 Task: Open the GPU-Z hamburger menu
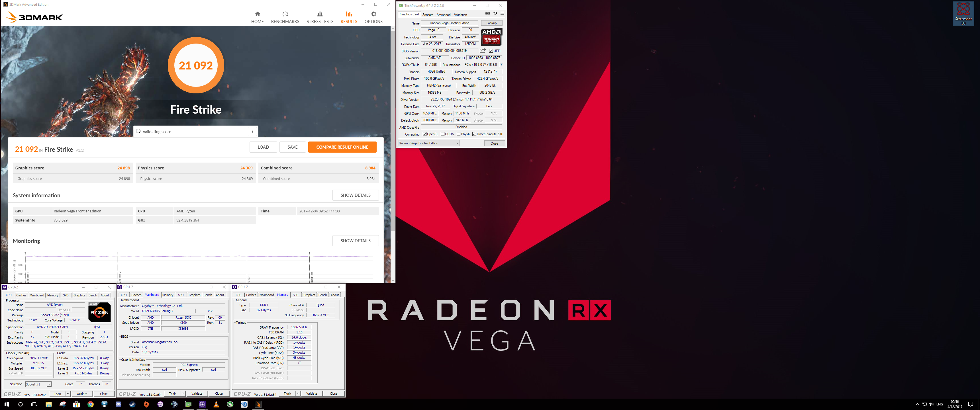(502, 13)
